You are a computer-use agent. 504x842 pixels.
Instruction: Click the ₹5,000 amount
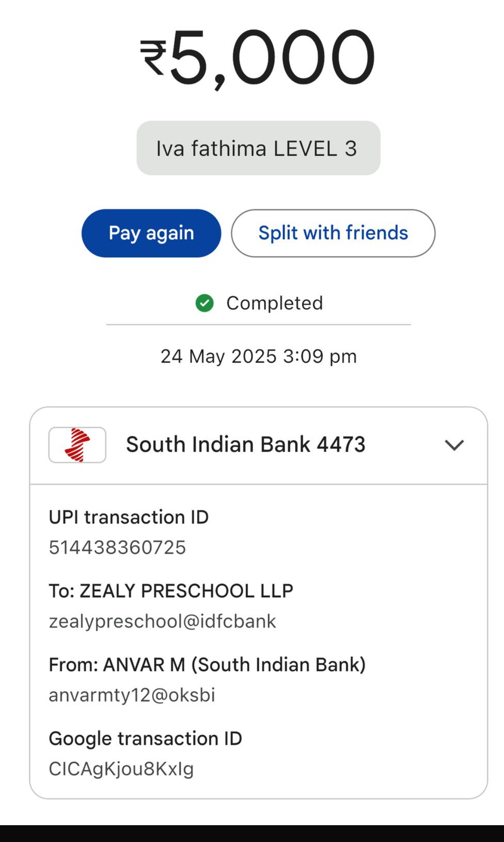pyautogui.click(x=258, y=58)
